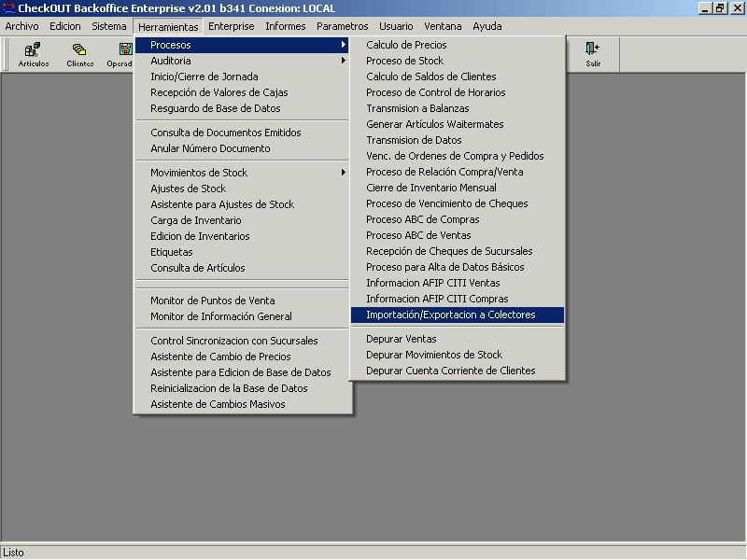This screenshot has width=747, height=560.
Task: Open the Ayuda menu
Action: pyautogui.click(x=486, y=26)
